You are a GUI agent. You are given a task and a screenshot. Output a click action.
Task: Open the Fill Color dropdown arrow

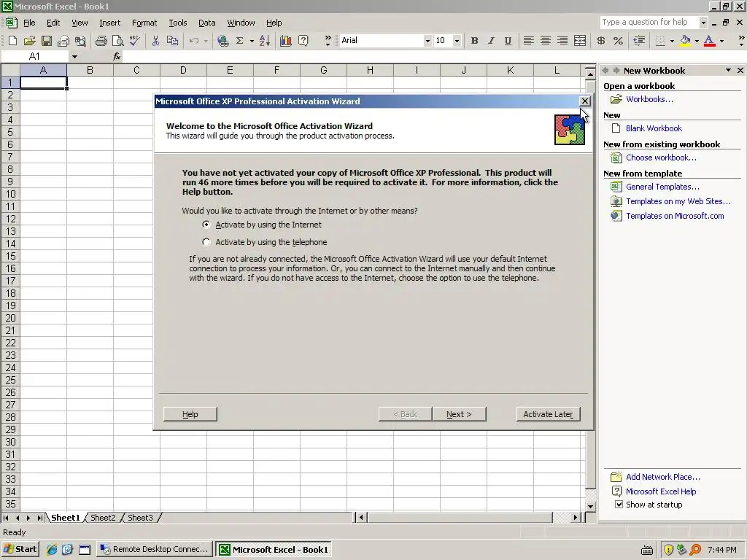pos(697,41)
